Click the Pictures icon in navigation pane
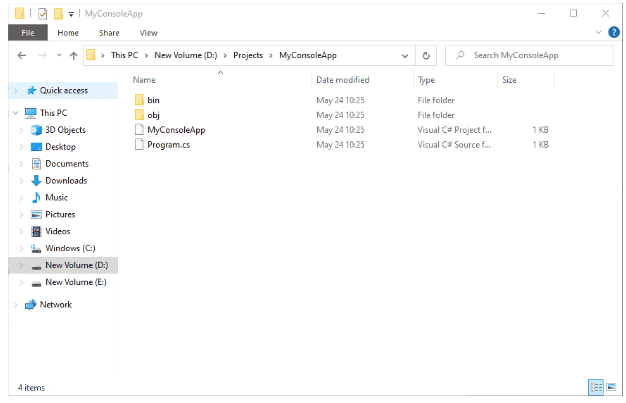Viewport: 626px width, 403px height. pos(36,214)
